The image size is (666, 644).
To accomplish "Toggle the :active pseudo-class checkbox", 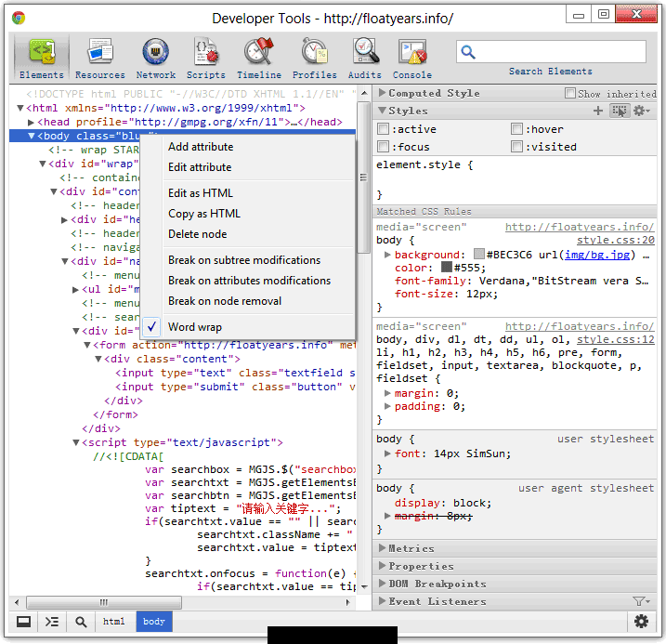I will pyautogui.click(x=383, y=129).
